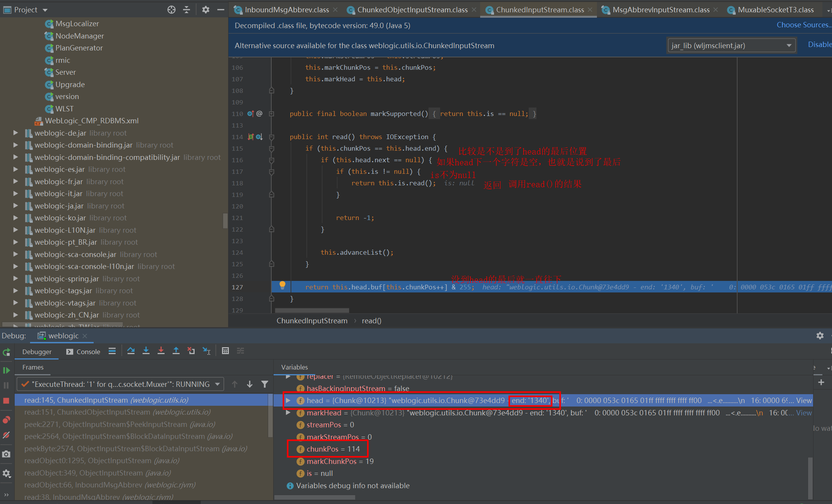The height and width of the screenshot is (504, 832).
Task: Open jar_lib (wljmsclient.jar) dropdown
Action: 731,45
